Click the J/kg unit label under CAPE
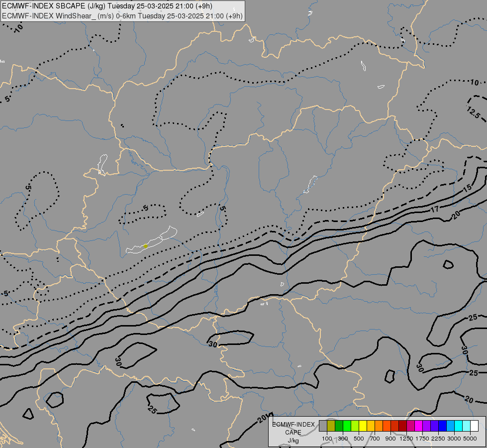 point(293,441)
